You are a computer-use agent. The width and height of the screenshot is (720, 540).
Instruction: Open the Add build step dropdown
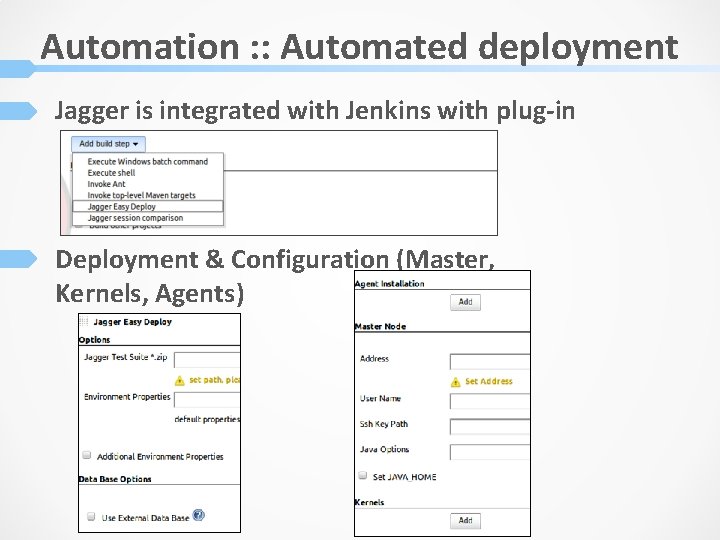point(108,144)
